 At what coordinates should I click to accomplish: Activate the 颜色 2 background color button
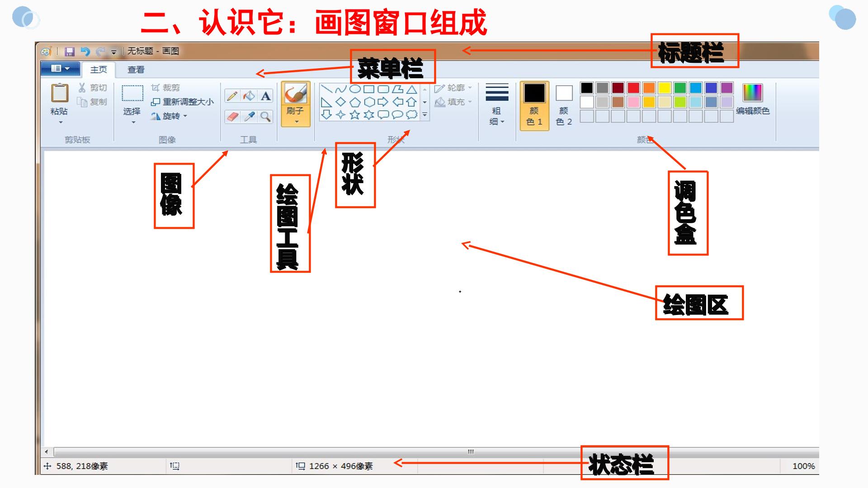point(564,106)
